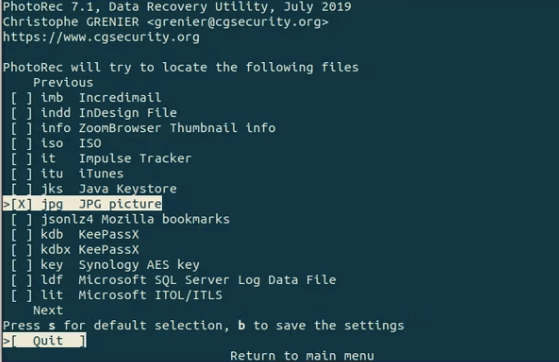559x362 pixels.
Task: Check the jks Java Keystore box
Action: coord(21,189)
